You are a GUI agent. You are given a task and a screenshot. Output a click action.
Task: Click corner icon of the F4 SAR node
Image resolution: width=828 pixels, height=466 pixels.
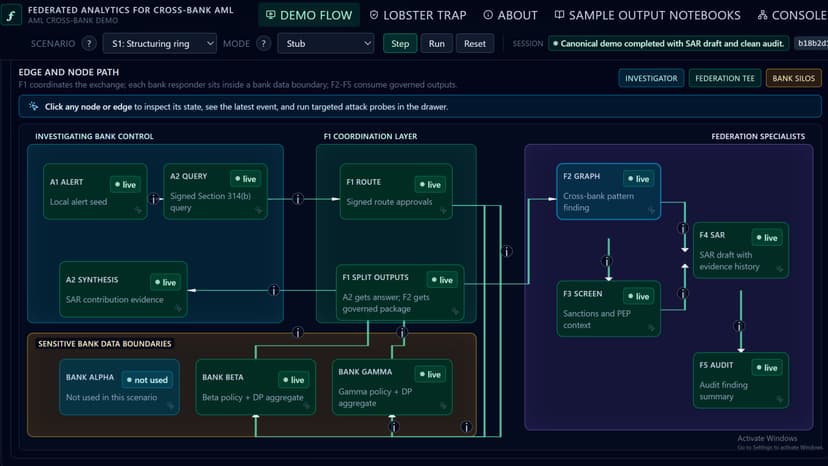[x=779, y=269]
